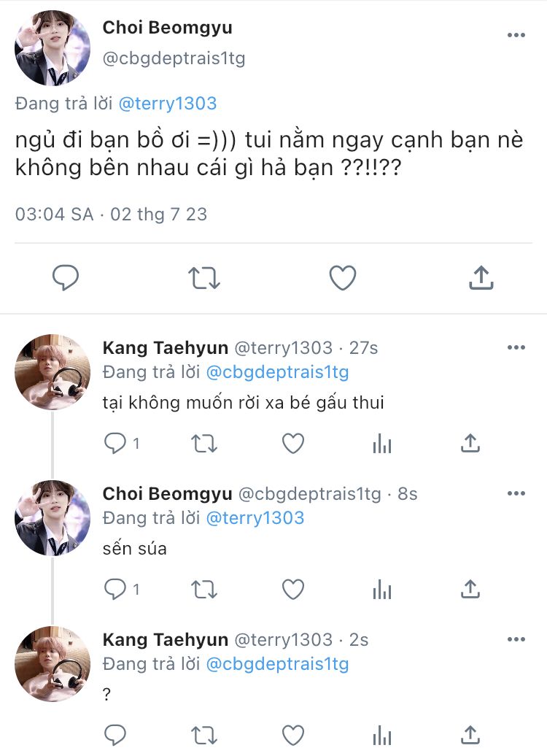
Task: Open Choi Beomgyu's profile picture on main tweet
Action: (53, 49)
